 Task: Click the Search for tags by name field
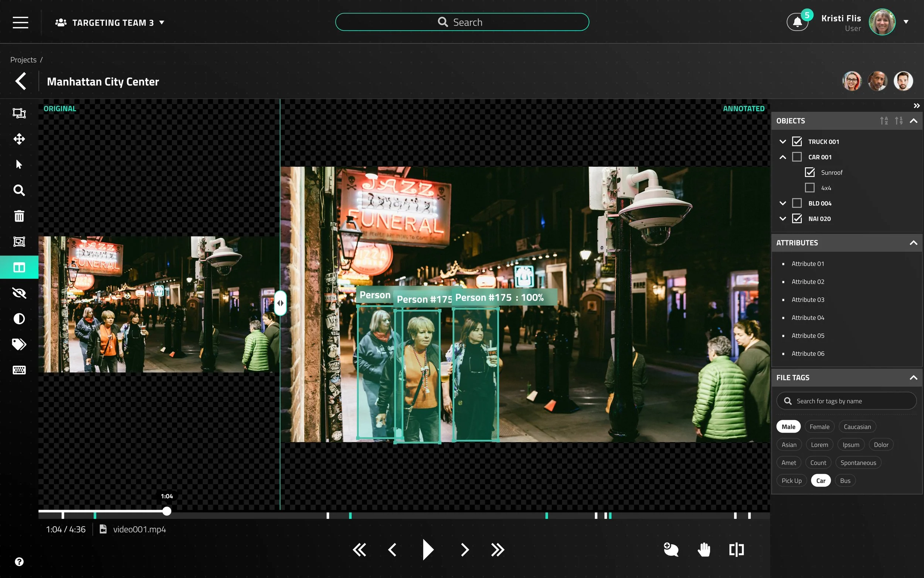[846, 401]
